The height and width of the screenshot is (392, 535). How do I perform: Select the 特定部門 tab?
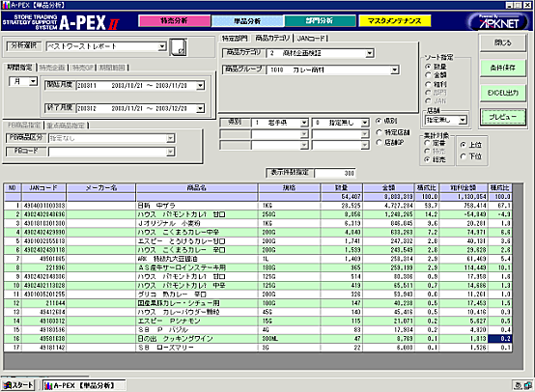pos(235,39)
